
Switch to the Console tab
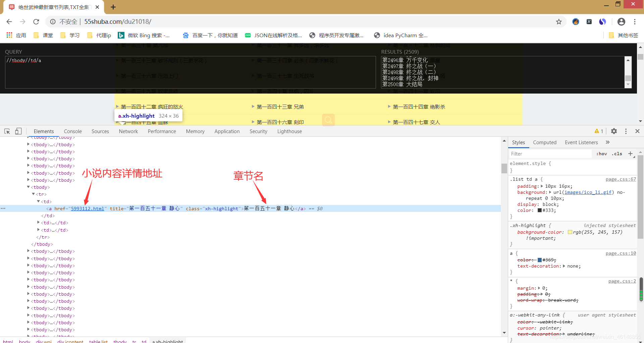(73, 131)
